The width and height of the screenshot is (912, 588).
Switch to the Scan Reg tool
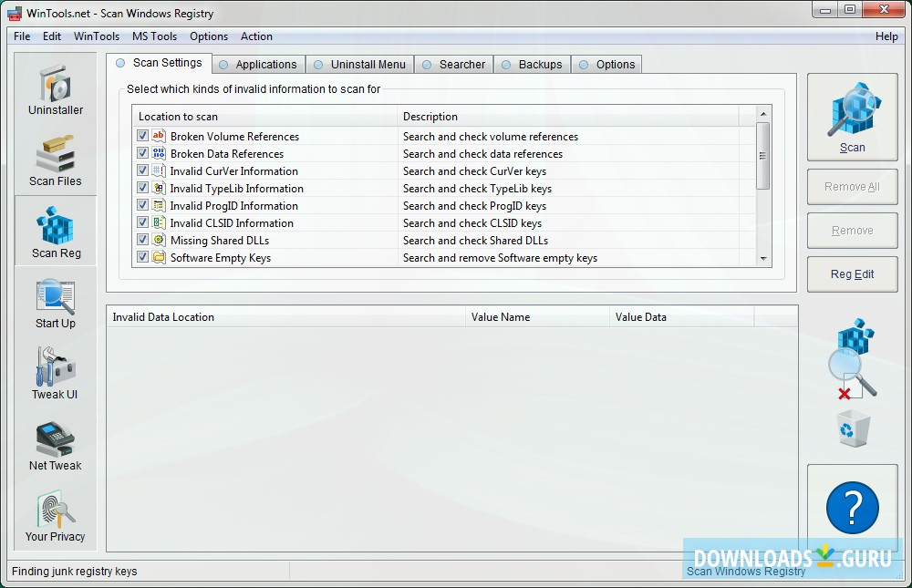[55, 231]
